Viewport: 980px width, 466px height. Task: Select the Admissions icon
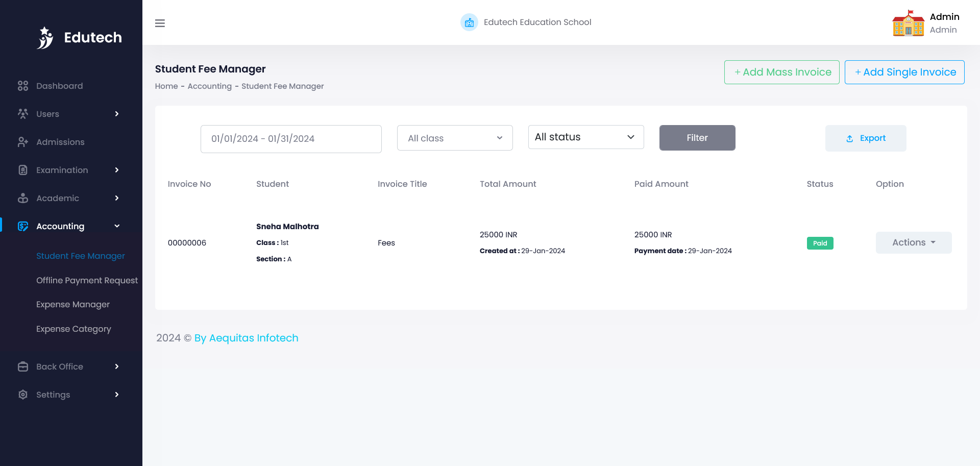23,142
